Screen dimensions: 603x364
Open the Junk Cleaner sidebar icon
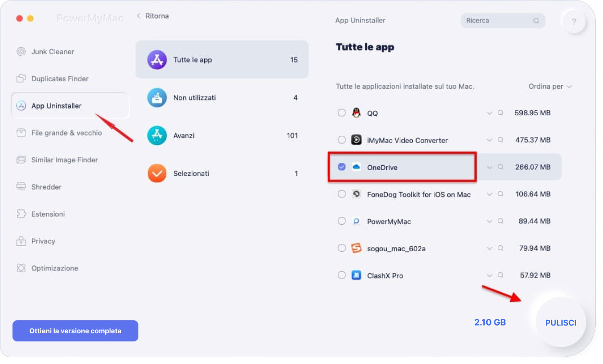pos(21,52)
